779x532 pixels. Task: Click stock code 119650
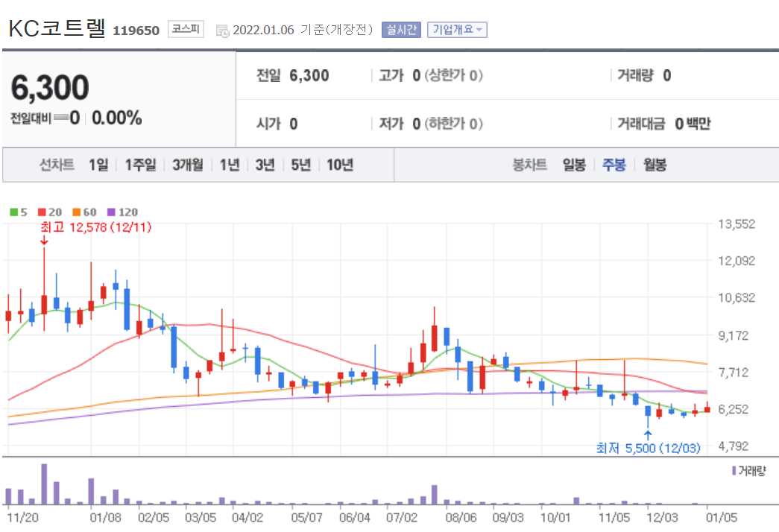136,31
